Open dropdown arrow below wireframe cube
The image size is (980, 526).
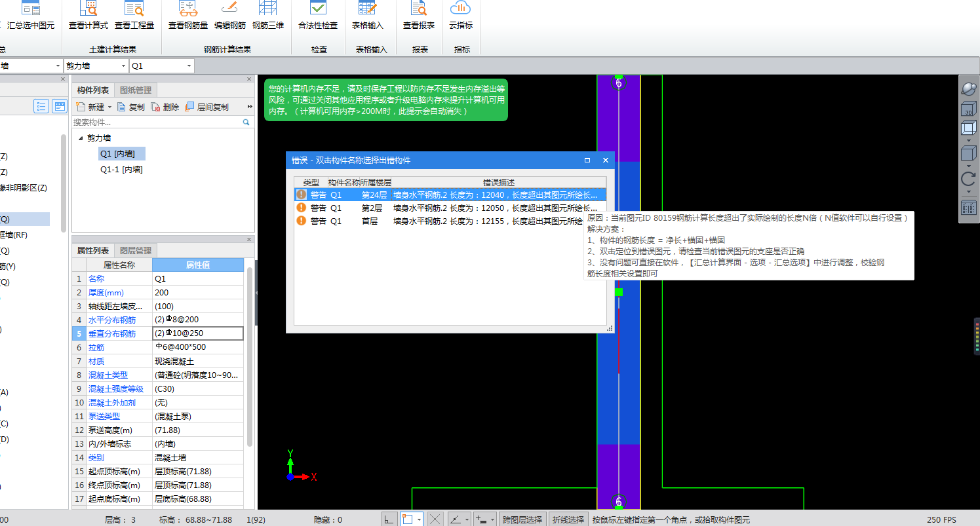tap(969, 140)
